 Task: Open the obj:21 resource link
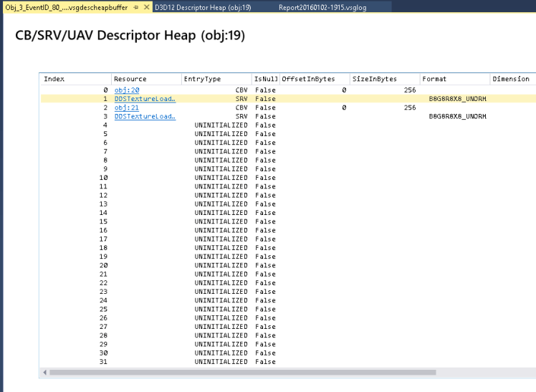tap(127, 107)
